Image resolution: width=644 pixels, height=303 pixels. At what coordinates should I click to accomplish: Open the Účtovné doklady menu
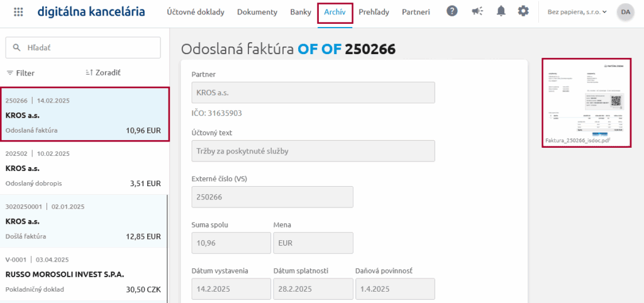click(x=195, y=12)
